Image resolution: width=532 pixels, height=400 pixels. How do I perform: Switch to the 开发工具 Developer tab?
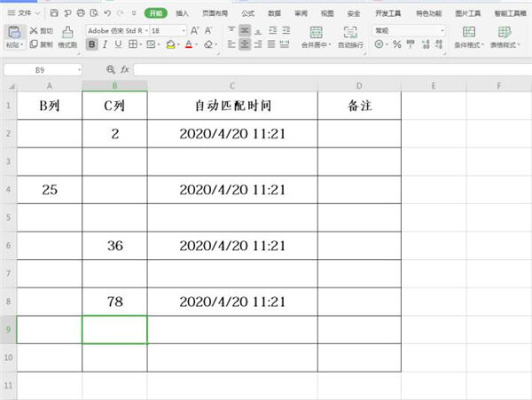point(387,13)
